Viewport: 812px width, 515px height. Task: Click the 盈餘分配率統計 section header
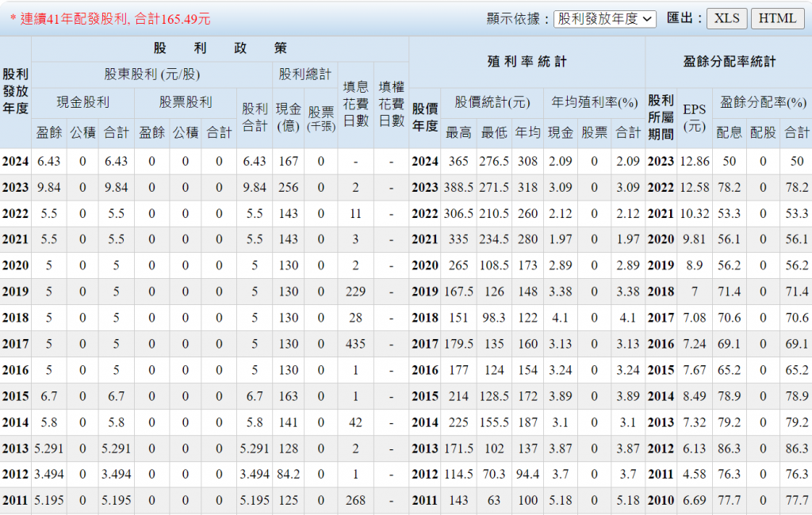tap(729, 61)
